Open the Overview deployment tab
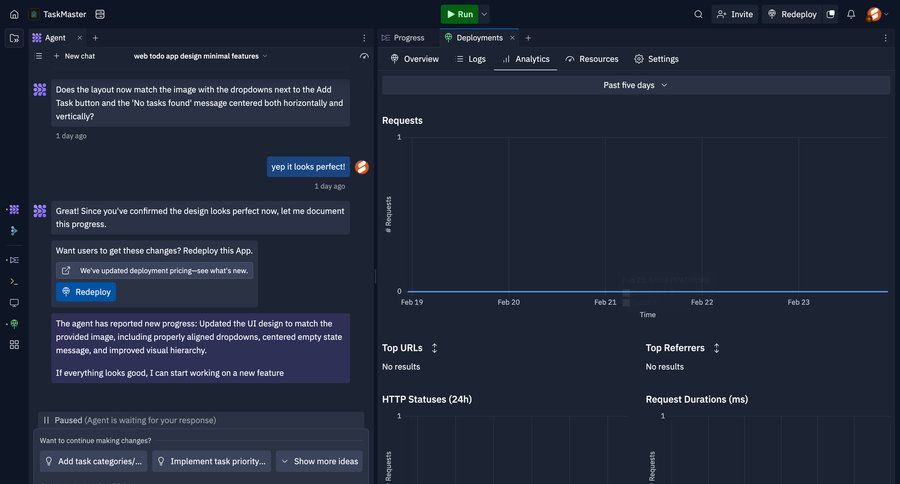 pyautogui.click(x=414, y=59)
